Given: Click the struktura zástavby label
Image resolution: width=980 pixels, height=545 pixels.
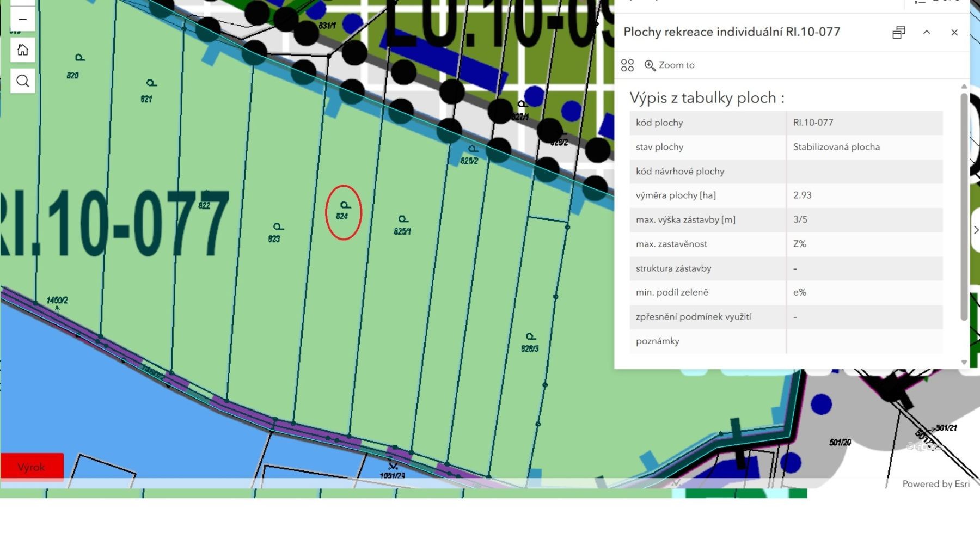Looking at the screenshot, I should [673, 268].
